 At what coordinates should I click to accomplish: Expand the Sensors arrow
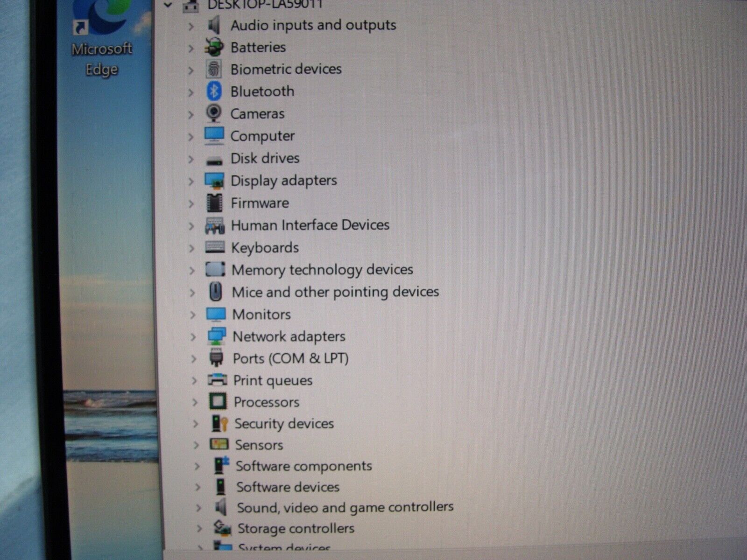[x=196, y=445]
